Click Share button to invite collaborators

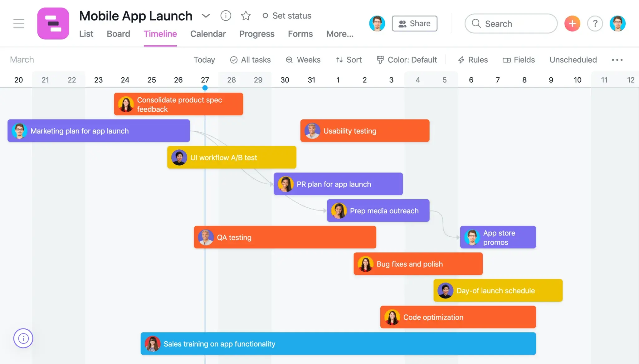pos(414,23)
